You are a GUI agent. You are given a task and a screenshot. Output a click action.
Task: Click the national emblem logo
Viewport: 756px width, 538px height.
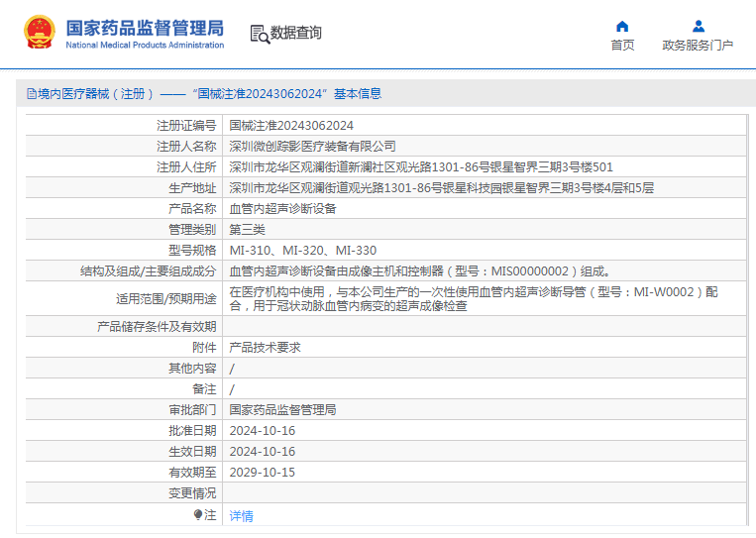pos(40,33)
